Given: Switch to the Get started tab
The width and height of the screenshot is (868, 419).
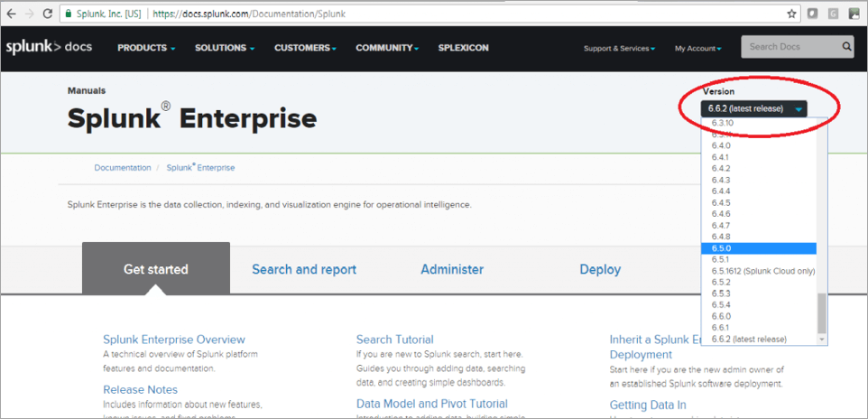Looking at the screenshot, I should pyautogui.click(x=155, y=269).
